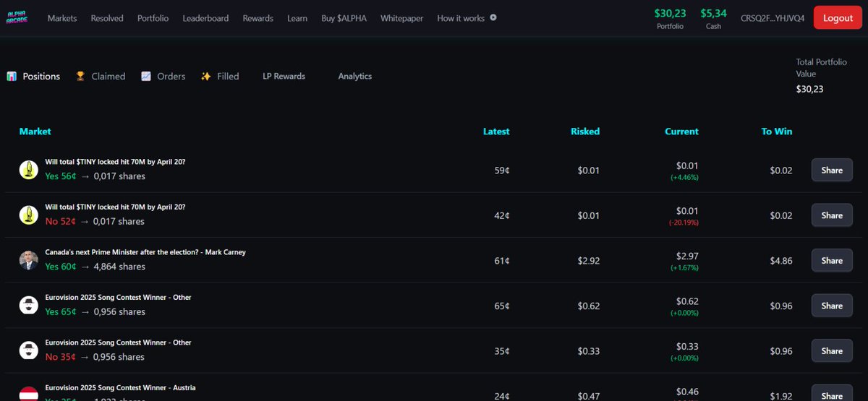The height and width of the screenshot is (401, 868).
Task: Click the $TINY market icon in the No 52¢ row
Action: pos(29,215)
